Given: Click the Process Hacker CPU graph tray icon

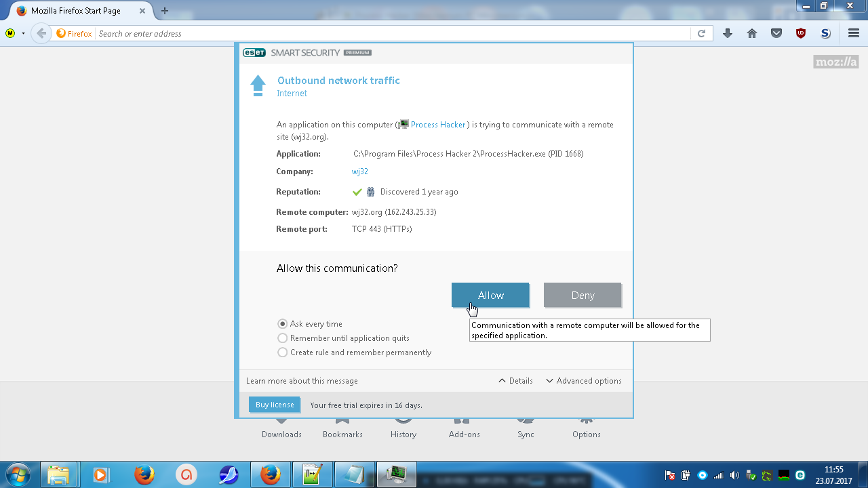Looking at the screenshot, I should coord(784,475).
